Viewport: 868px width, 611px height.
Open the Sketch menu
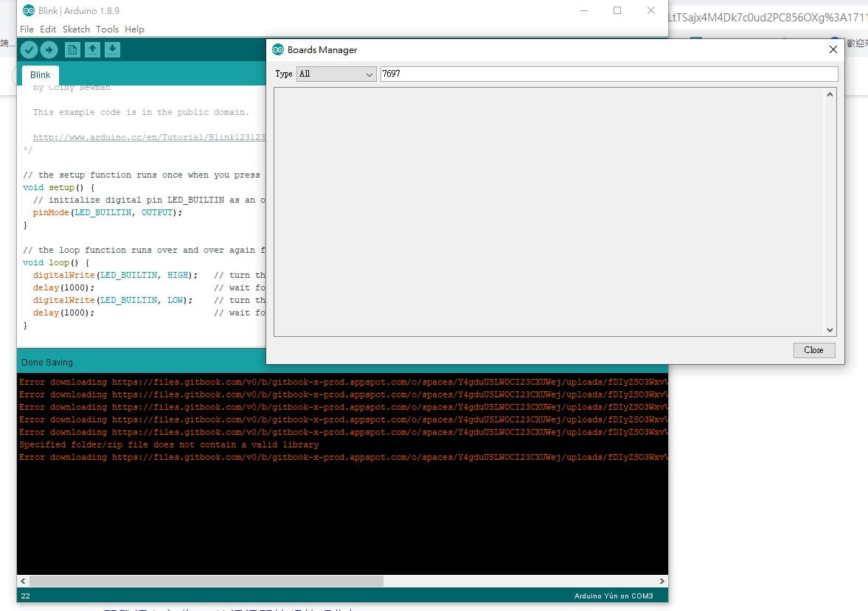[75, 29]
